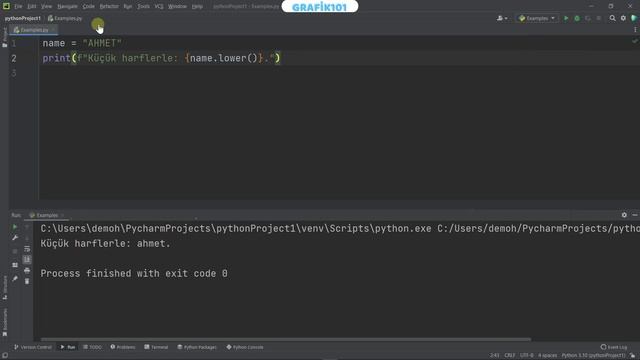Image resolution: width=640 pixels, height=360 pixels.
Task: Open the Navigate menu
Action: 67,7
